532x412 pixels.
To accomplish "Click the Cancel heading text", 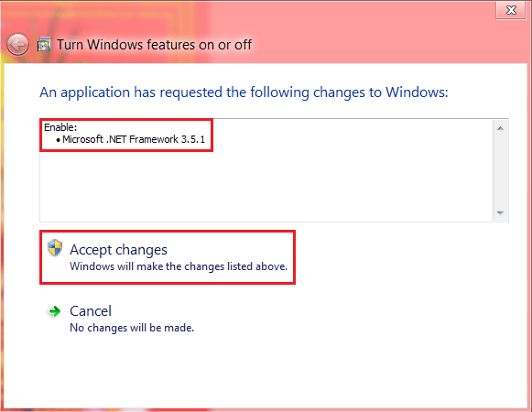I will (91, 311).
